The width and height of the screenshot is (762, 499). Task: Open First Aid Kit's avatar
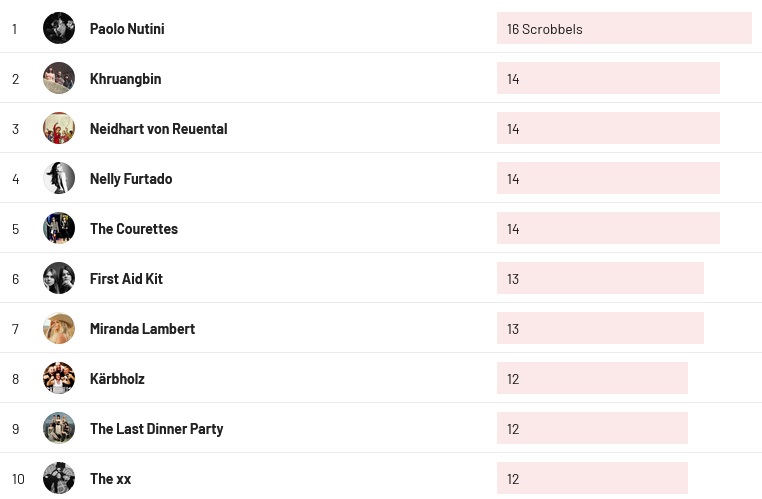point(59,278)
